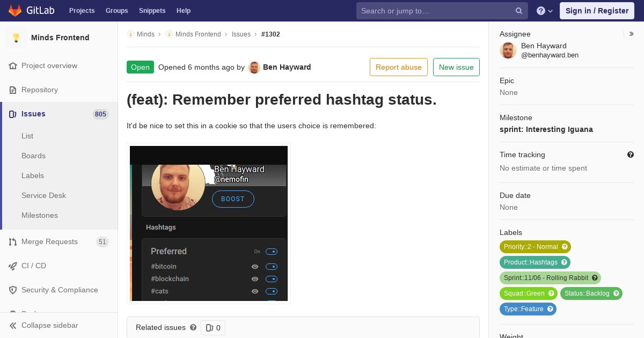Screen dimensions: 644x338
Task: Toggle the #cats switch in screenshot
Action: [x=272, y=291]
